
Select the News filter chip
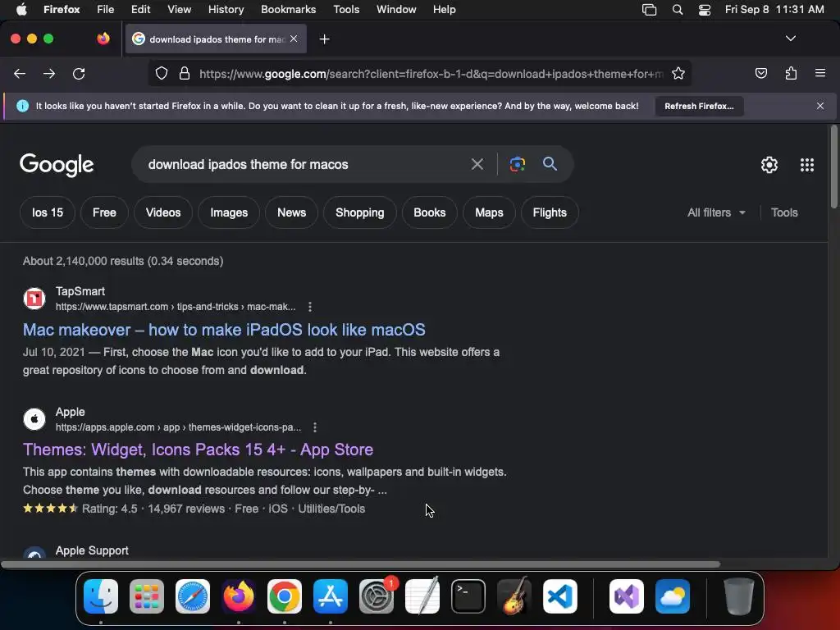[291, 212]
